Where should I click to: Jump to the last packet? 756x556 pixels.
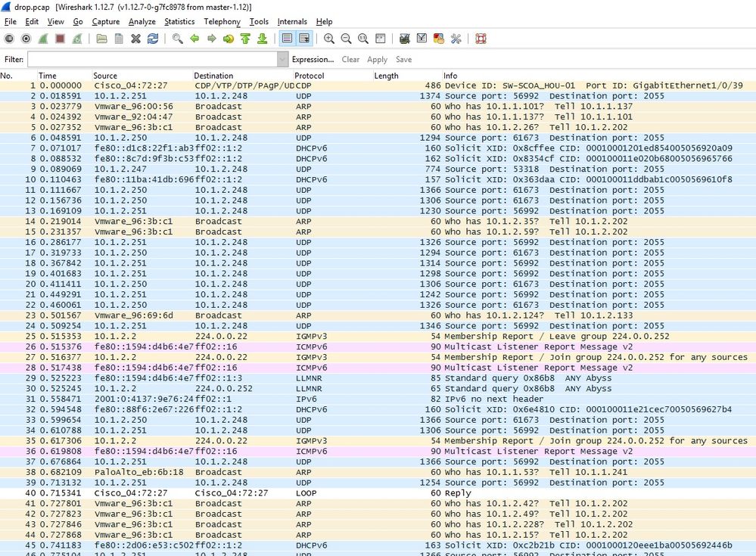262,39
